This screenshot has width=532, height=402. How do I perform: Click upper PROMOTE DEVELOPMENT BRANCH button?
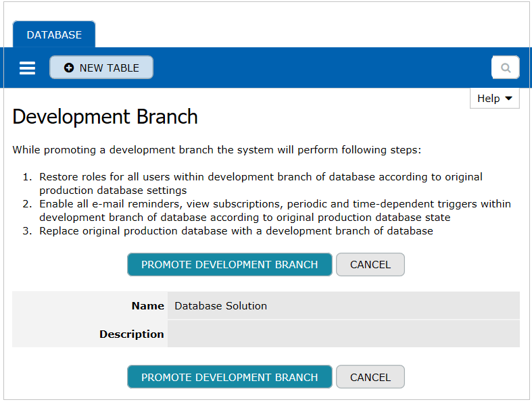tap(229, 265)
